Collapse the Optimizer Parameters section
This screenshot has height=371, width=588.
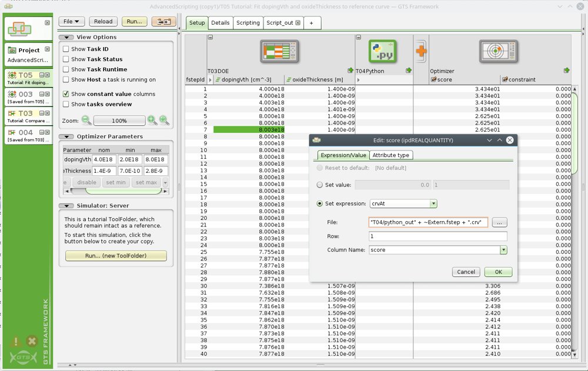tap(66, 136)
